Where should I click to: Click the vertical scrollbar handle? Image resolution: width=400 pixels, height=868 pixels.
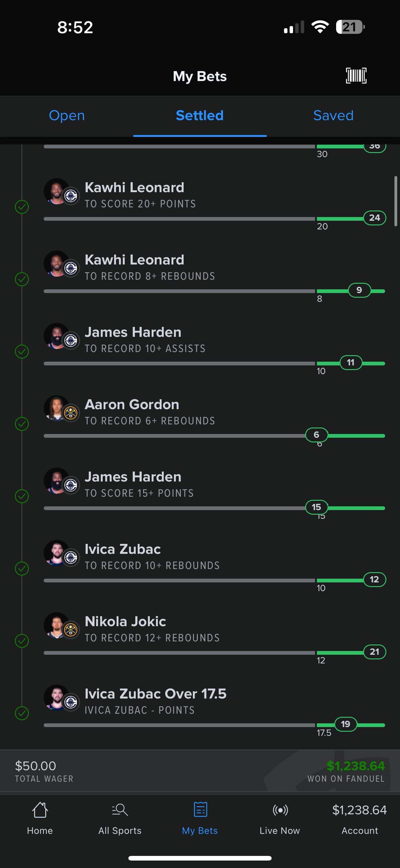pos(396,201)
